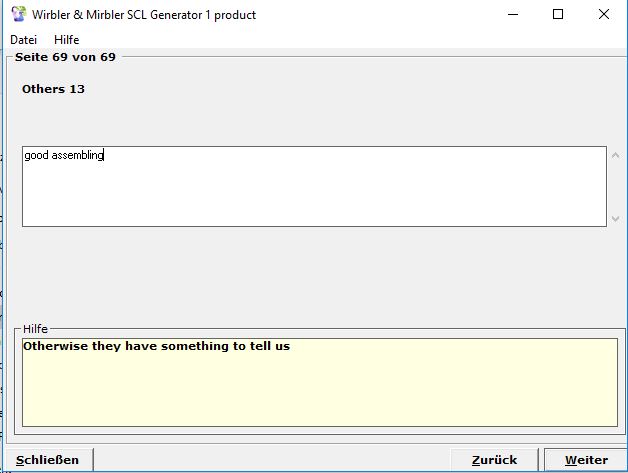The width and height of the screenshot is (628, 473).
Task: Open the Hilfe menu
Action: pos(67,40)
